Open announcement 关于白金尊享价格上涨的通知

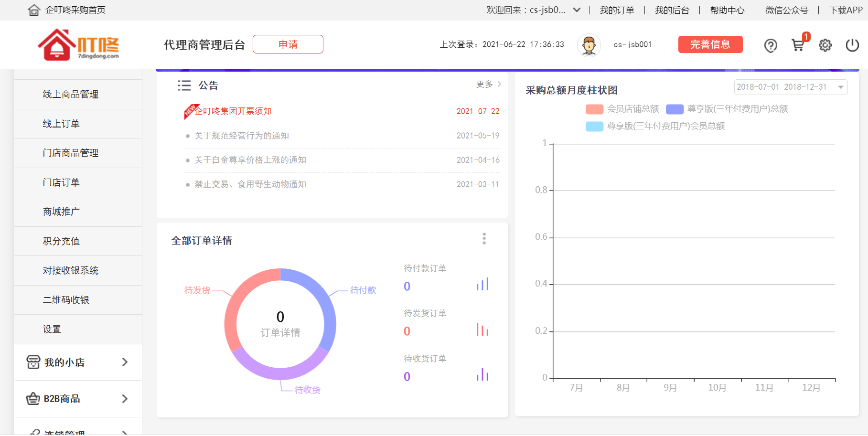(x=250, y=160)
